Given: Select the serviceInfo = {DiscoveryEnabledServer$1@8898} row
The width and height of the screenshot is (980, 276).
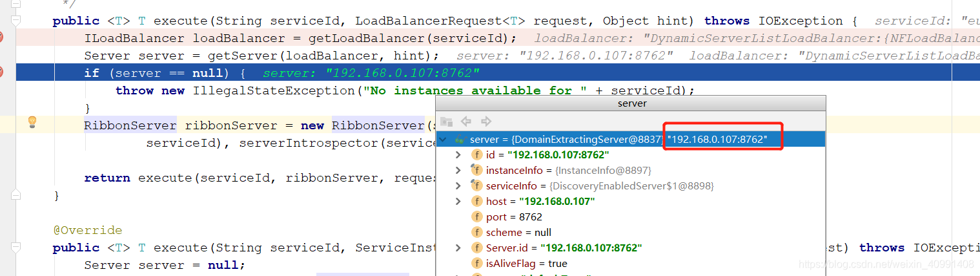Looking at the screenshot, I should tap(631, 186).
